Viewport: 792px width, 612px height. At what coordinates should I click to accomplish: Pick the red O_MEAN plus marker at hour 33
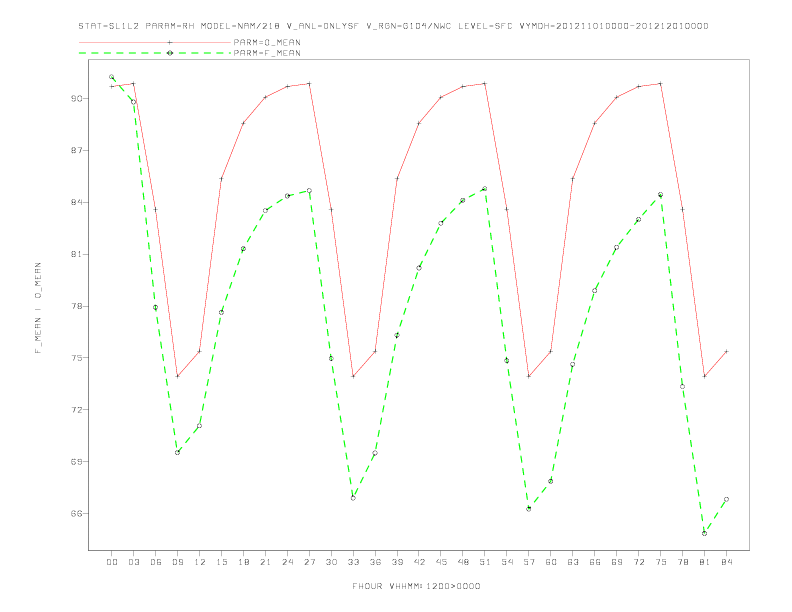coord(353,376)
